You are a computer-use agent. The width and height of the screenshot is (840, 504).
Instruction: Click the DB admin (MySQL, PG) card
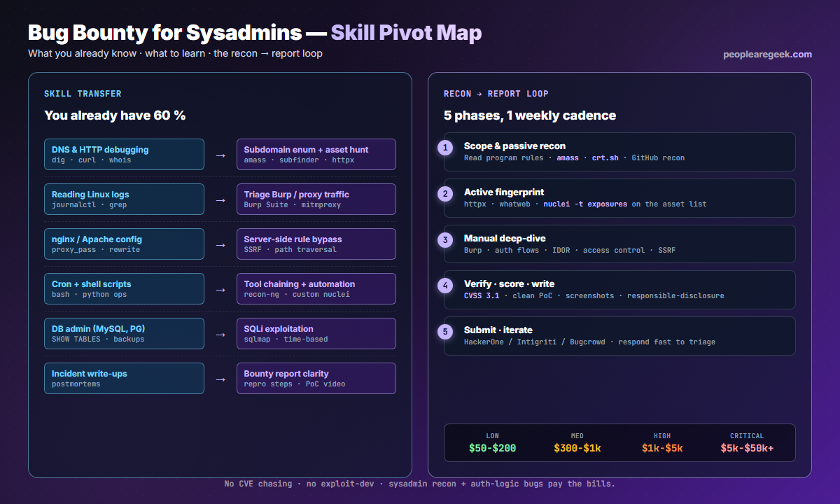[124, 333]
